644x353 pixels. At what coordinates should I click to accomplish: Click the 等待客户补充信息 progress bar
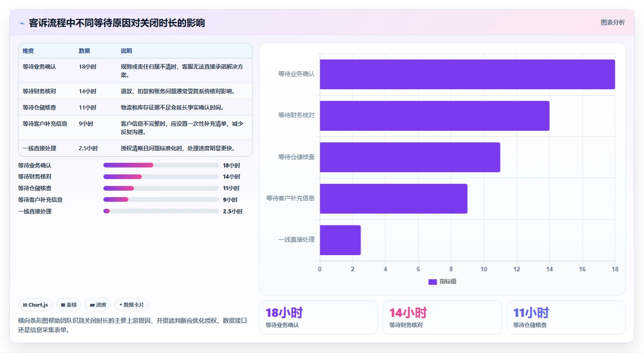161,199
